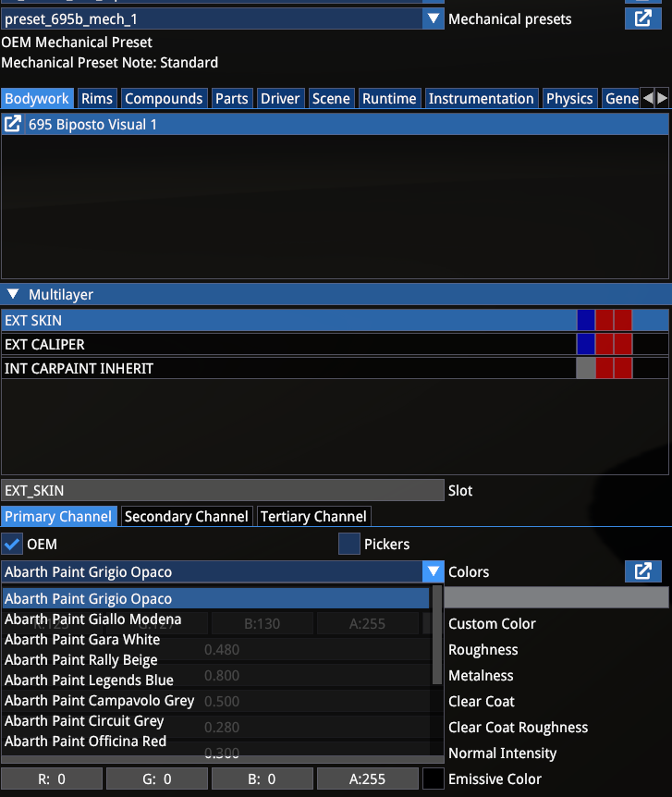672x797 pixels.
Task: Open the Runtime tab
Action: [389, 98]
